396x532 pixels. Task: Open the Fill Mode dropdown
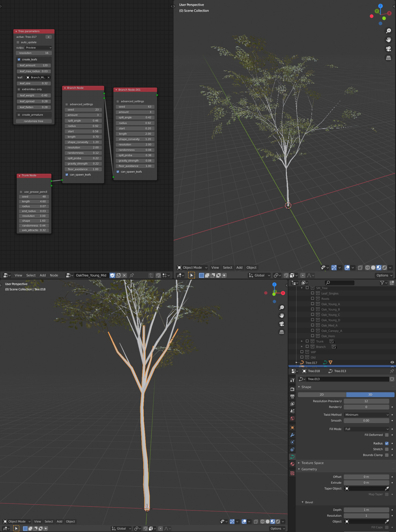coord(366,429)
